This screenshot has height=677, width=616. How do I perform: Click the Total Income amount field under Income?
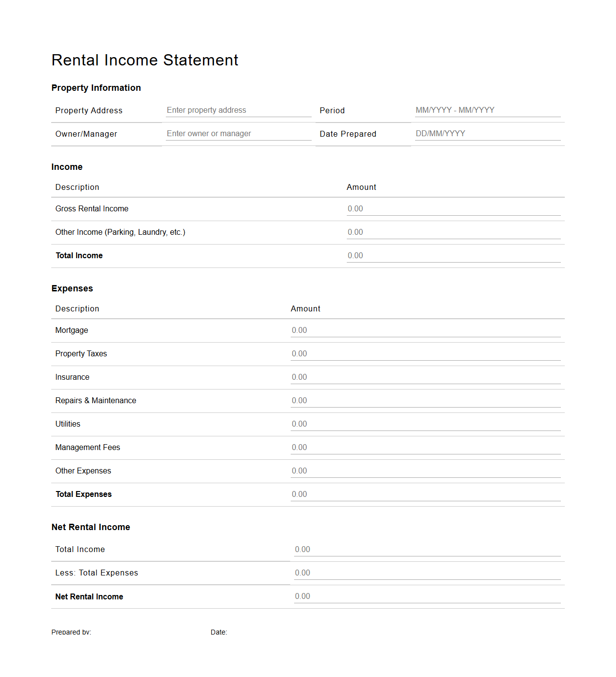[x=454, y=255]
